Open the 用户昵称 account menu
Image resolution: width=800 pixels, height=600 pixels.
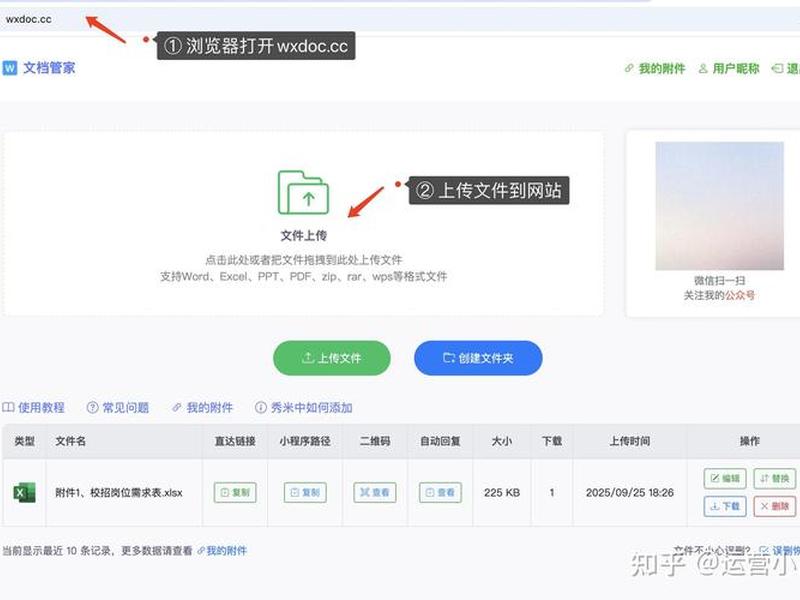point(729,68)
